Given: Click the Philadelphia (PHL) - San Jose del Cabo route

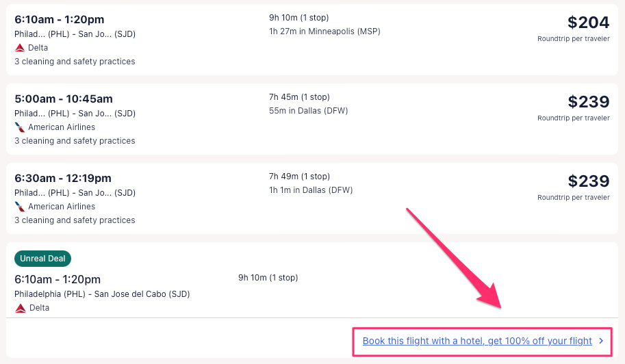Looking at the screenshot, I should tap(102, 294).
